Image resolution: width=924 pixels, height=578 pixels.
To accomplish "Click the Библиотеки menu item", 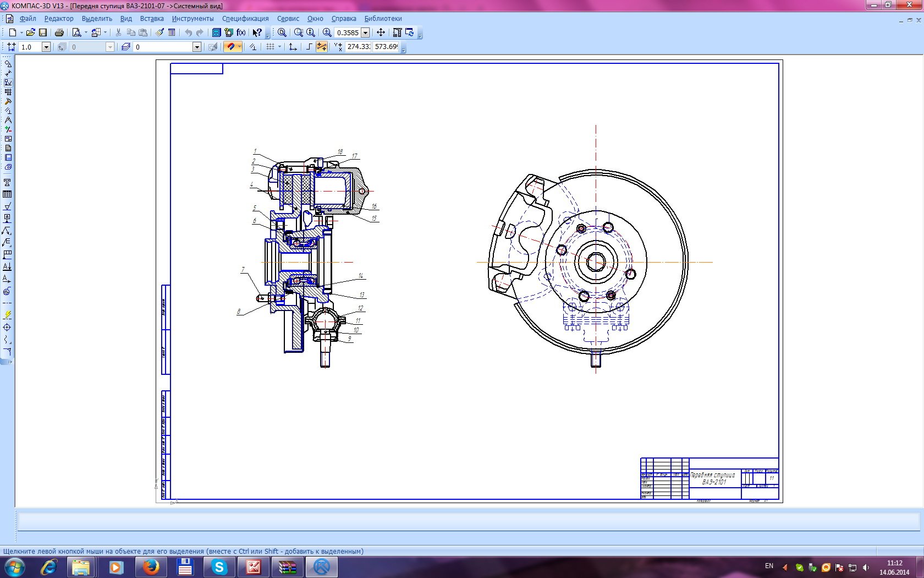I will [x=383, y=18].
